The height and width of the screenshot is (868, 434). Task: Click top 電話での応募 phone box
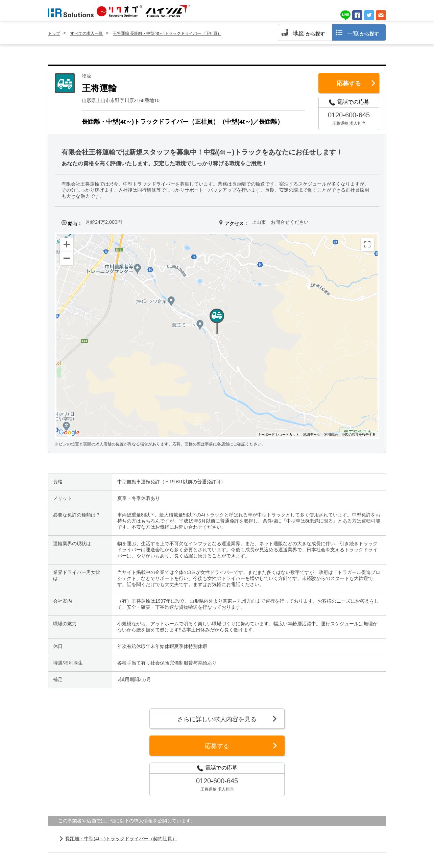click(x=349, y=113)
